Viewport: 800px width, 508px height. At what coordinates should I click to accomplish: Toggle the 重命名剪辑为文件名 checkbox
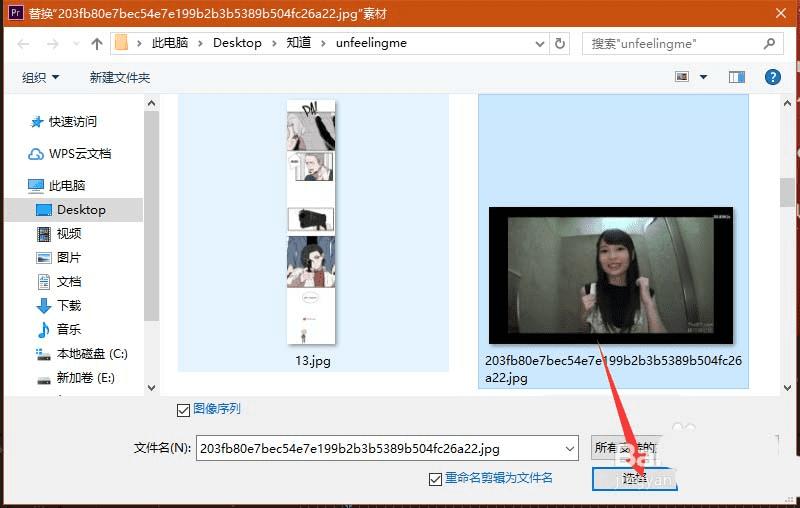(435, 479)
